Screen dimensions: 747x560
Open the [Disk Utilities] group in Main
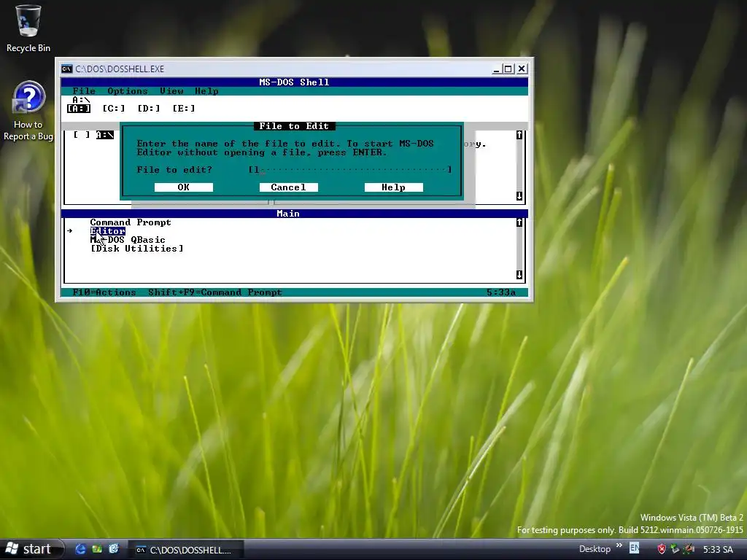pos(136,249)
